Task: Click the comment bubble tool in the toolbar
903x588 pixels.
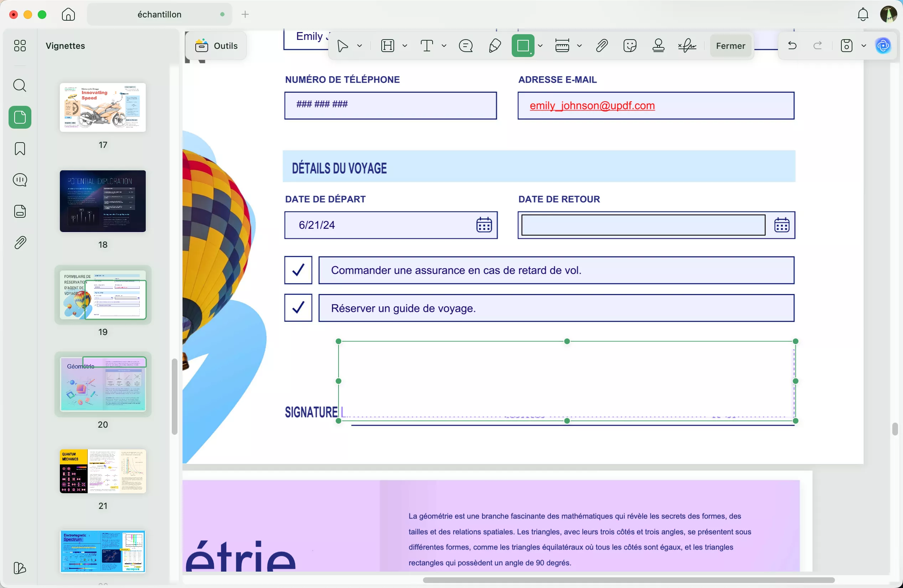Action: click(x=465, y=46)
